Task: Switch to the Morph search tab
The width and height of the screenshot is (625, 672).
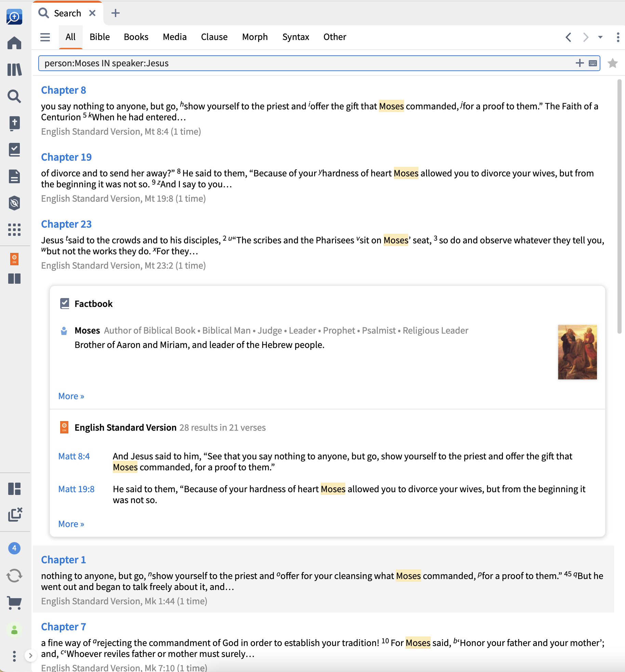Action: tap(255, 37)
